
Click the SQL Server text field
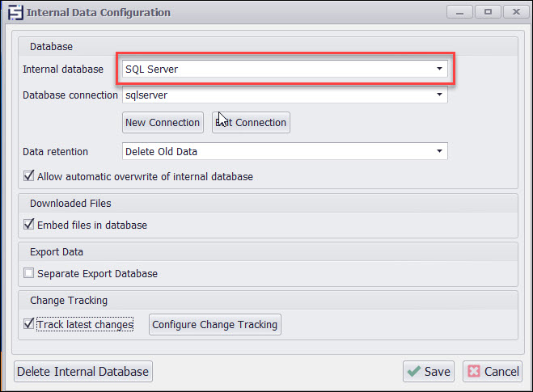(275, 70)
